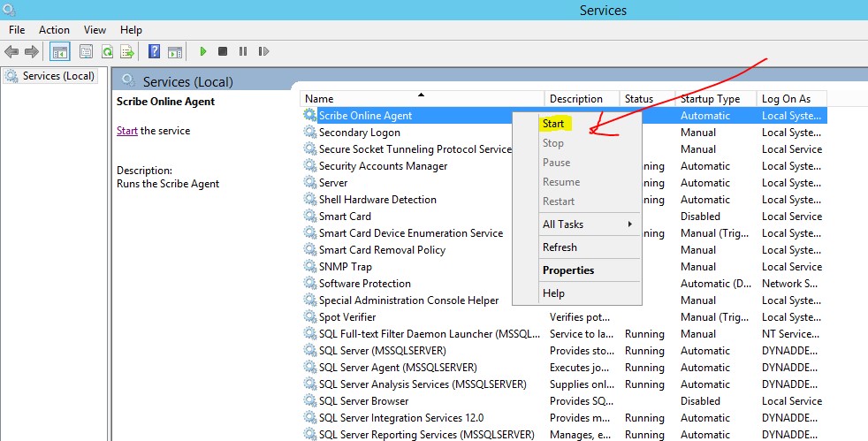Click the gear icon beside Scribe Online Agent

click(309, 115)
